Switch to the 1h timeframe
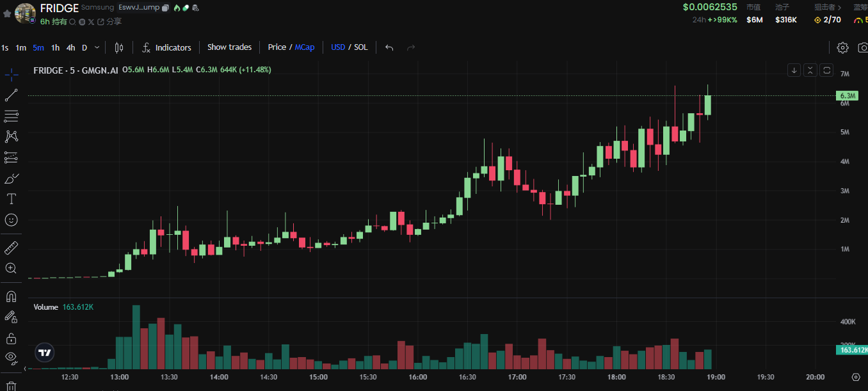Screen dimensions: 868x391 [x=56, y=47]
